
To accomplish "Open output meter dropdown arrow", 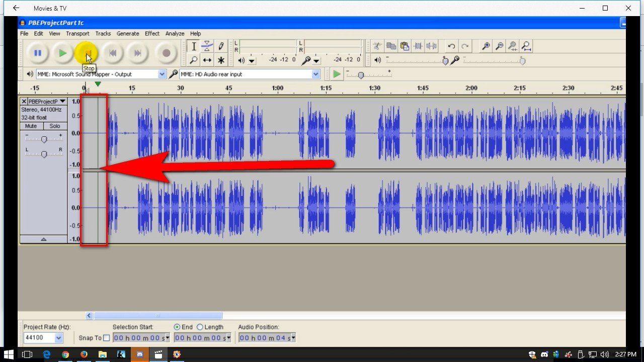I will point(252,61).
